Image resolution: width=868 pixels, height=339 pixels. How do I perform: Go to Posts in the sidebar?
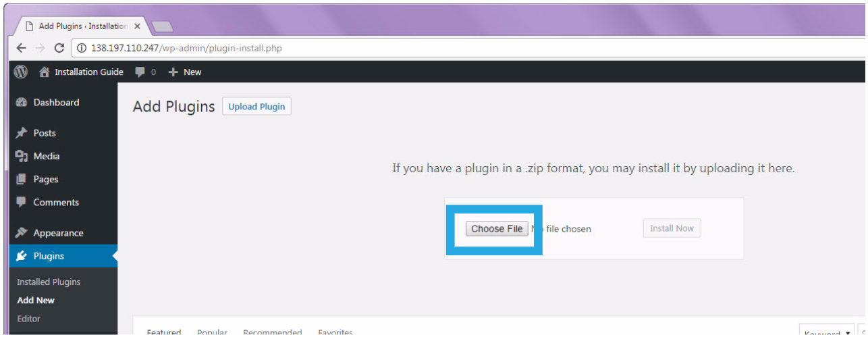45,133
